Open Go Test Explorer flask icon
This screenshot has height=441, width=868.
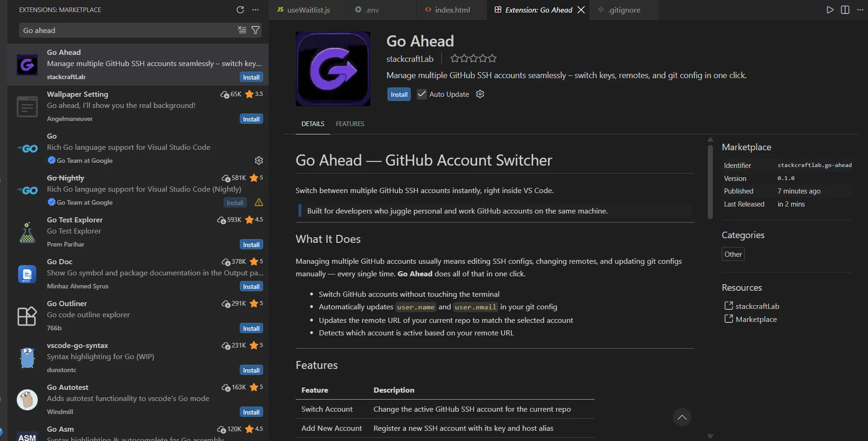click(x=27, y=232)
